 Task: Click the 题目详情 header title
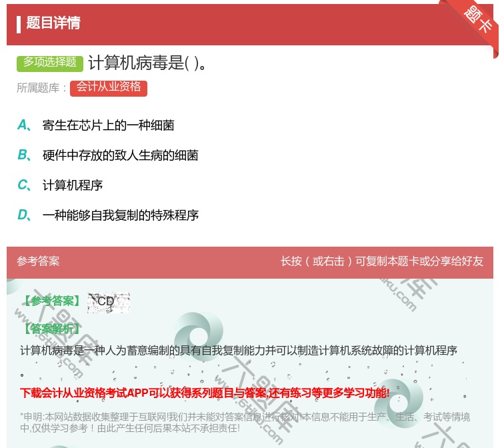(x=53, y=23)
